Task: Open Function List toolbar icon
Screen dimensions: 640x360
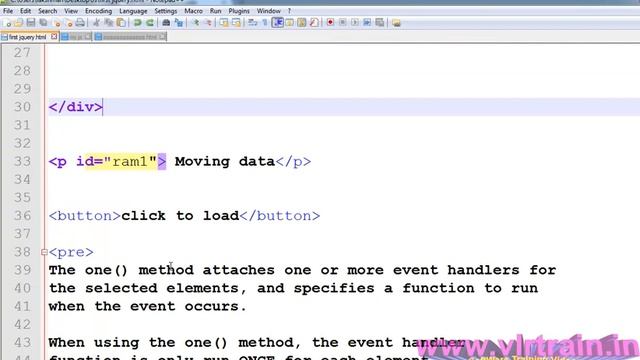Action: point(314,23)
